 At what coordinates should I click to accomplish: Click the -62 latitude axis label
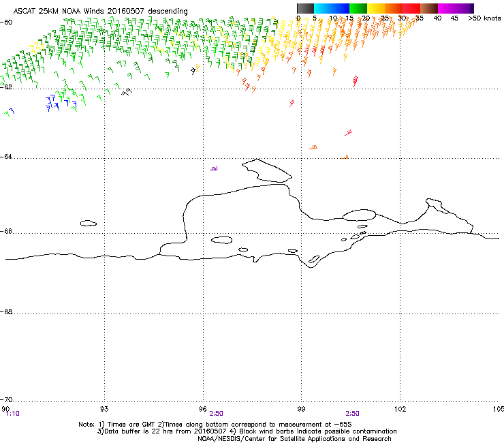[x=6, y=87]
